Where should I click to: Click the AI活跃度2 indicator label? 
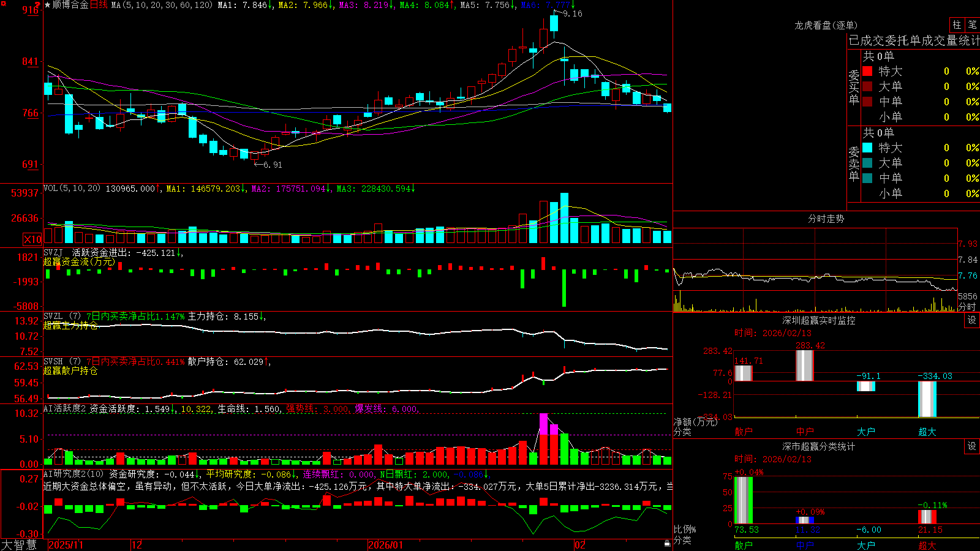coord(65,409)
